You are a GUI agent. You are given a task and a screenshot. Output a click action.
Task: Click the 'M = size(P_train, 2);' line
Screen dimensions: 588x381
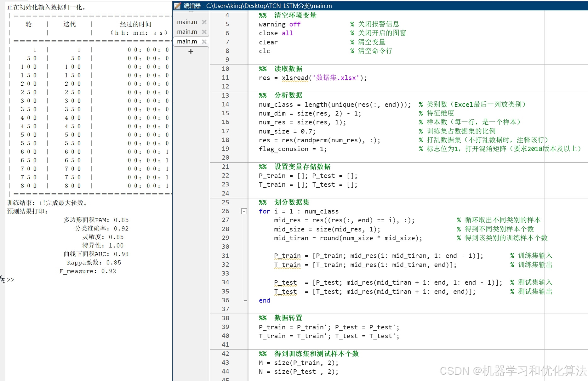(299, 363)
